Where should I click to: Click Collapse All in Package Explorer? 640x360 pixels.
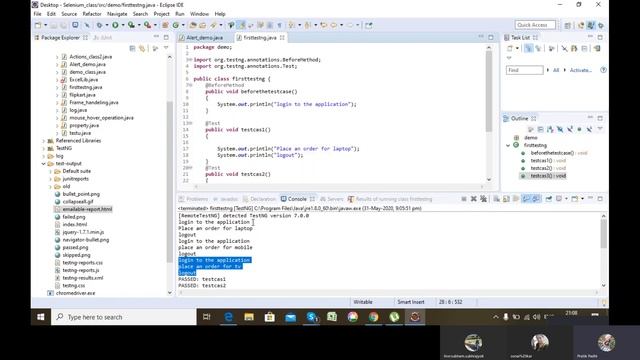(132, 49)
